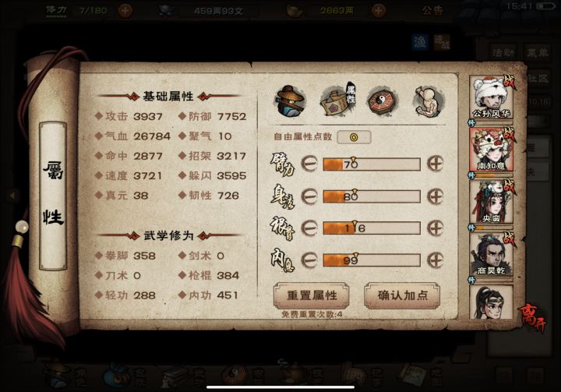Increase 身法 with the plus button

(x=435, y=196)
